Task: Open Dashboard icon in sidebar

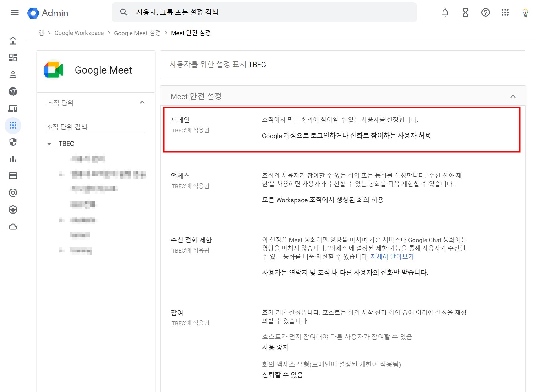Action: (13, 57)
